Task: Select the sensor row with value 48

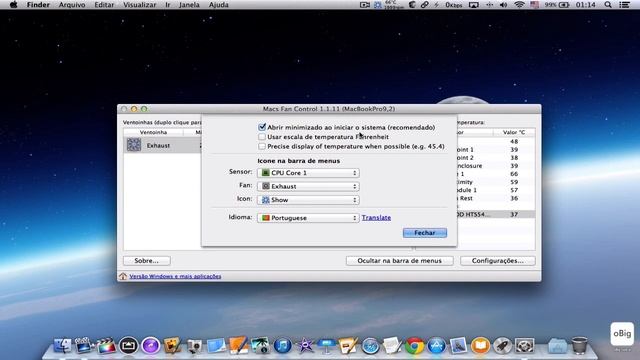Action: [x=496, y=141]
